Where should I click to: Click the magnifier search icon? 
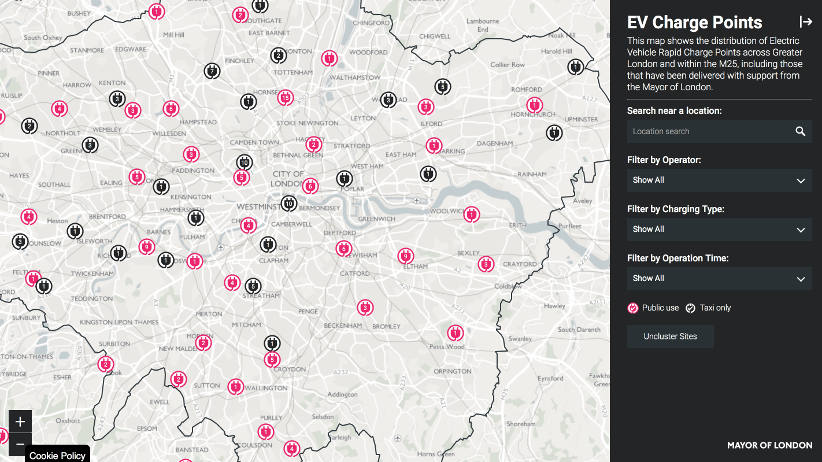pos(800,131)
